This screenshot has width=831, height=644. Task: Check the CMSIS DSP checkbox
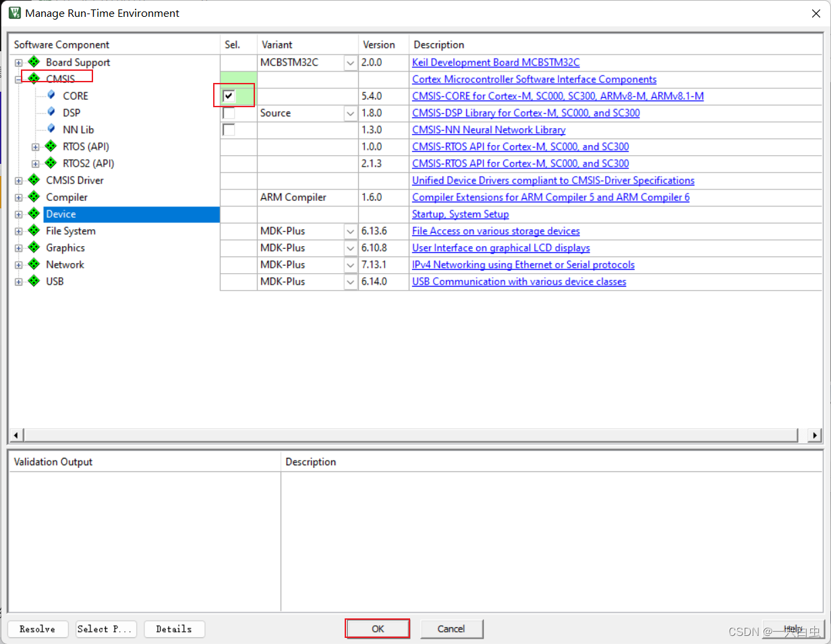click(x=229, y=113)
